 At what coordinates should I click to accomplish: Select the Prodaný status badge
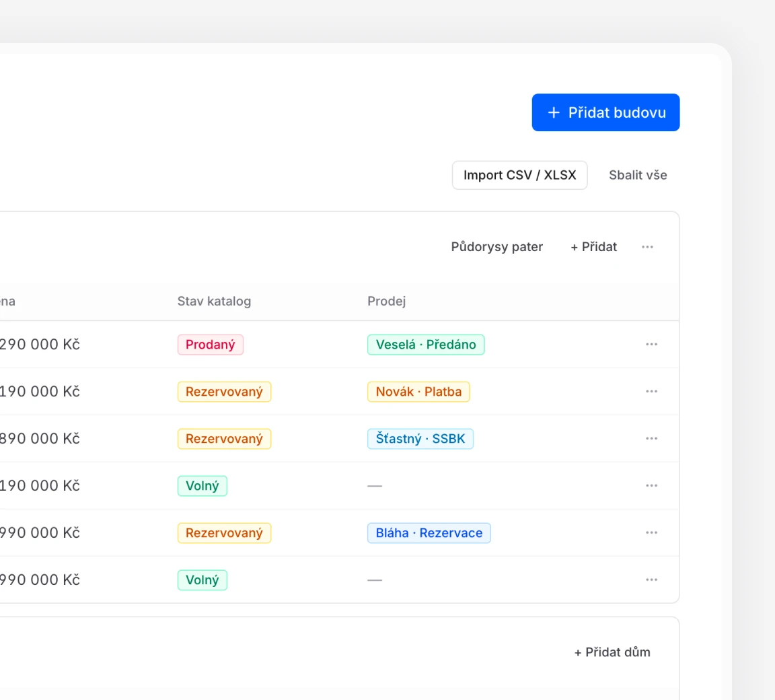pos(211,345)
